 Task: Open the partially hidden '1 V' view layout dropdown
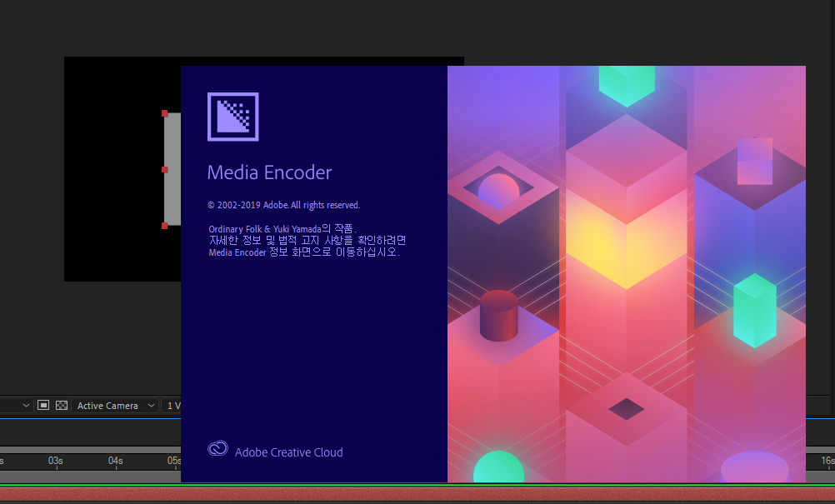pos(172,406)
